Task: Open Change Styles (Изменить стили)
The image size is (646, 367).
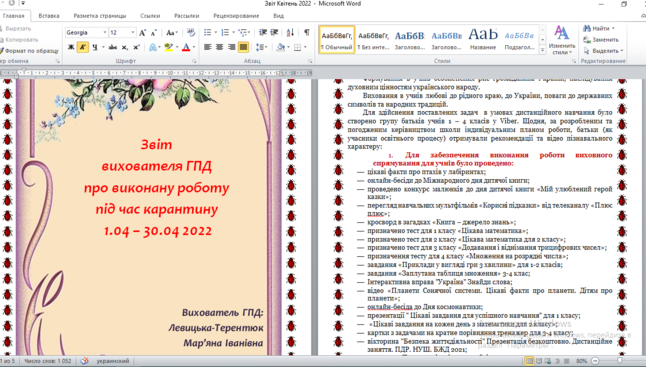Action: coord(562,40)
